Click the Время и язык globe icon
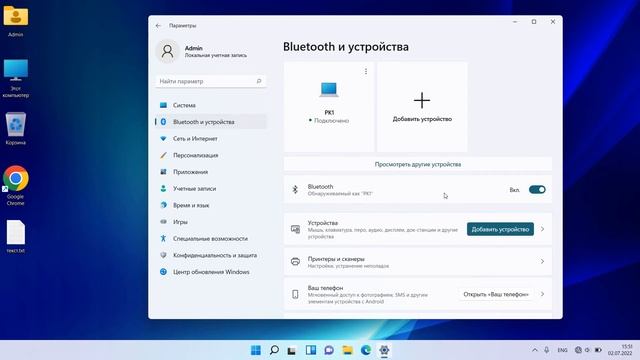 coord(163,205)
